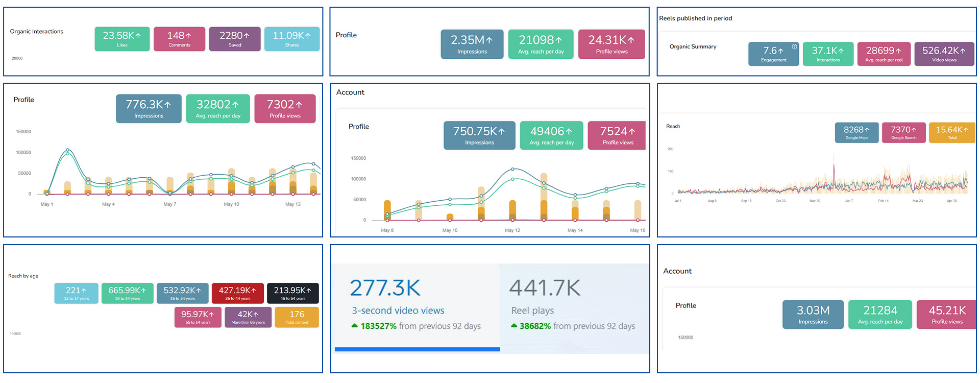
Task: Select the 45.21K Profile views card
Action: coord(946,315)
